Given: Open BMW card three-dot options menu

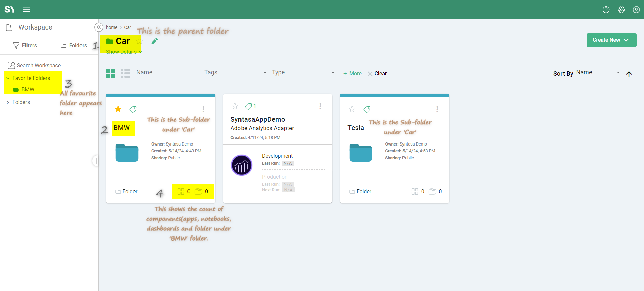Looking at the screenshot, I should (x=203, y=109).
